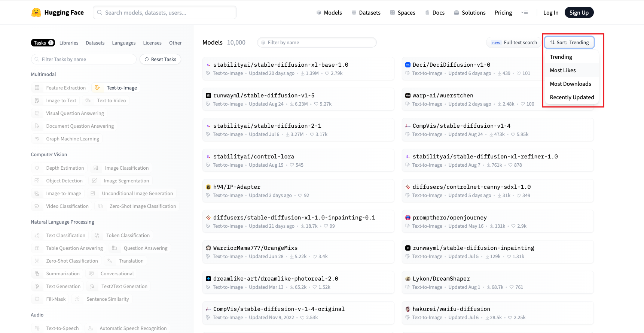Viewport: 644px width, 333px height.
Task: Focus the models Filter by name field
Action: (317, 42)
